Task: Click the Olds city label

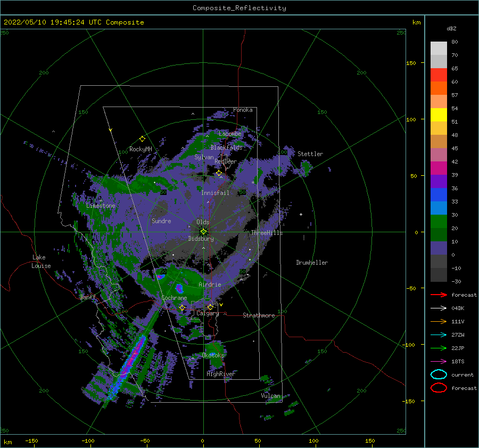Action: pyautogui.click(x=203, y=222)
